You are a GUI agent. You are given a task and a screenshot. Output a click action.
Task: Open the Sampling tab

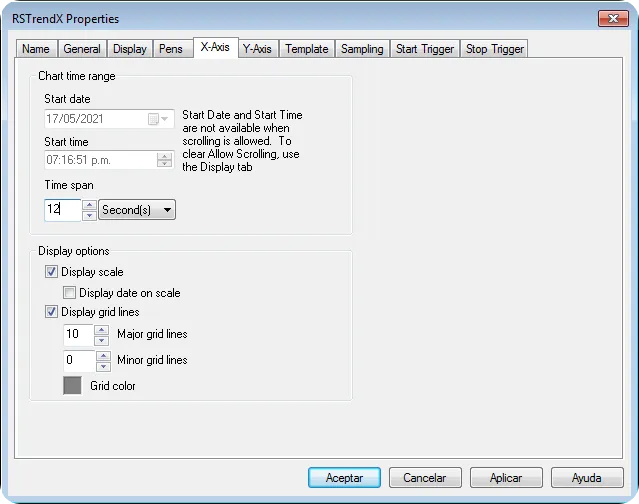point(362,49)
